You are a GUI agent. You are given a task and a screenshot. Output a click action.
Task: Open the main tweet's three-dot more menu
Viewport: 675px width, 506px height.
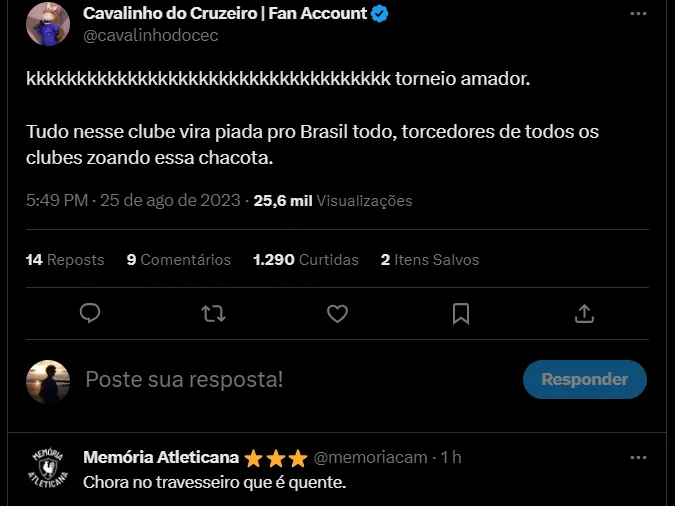click(638, 14)
